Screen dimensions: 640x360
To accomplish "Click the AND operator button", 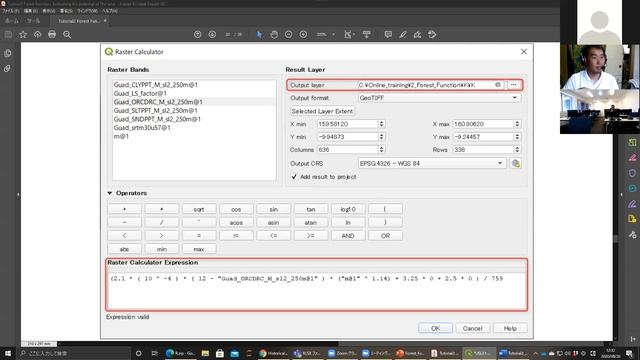I will 348,236.
